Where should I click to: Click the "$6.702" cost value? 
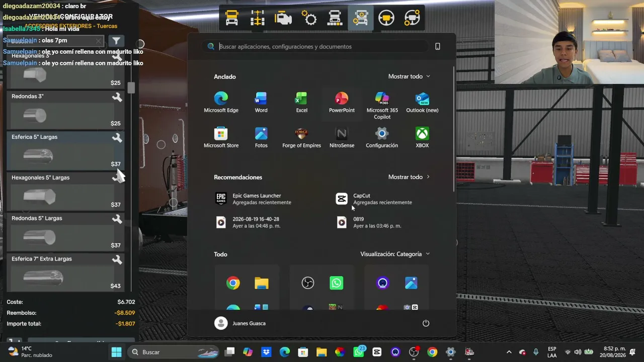pyautogui.click(x=126, y=302)
